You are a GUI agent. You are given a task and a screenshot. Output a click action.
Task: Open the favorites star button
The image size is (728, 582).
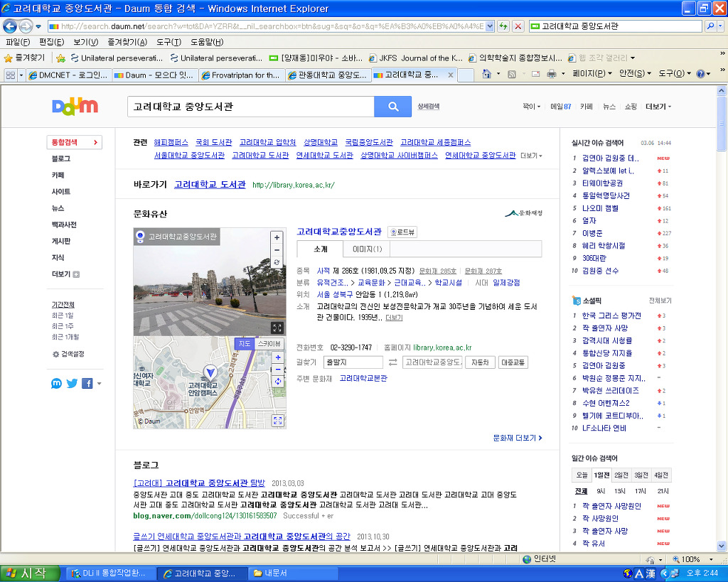(25, 58)
